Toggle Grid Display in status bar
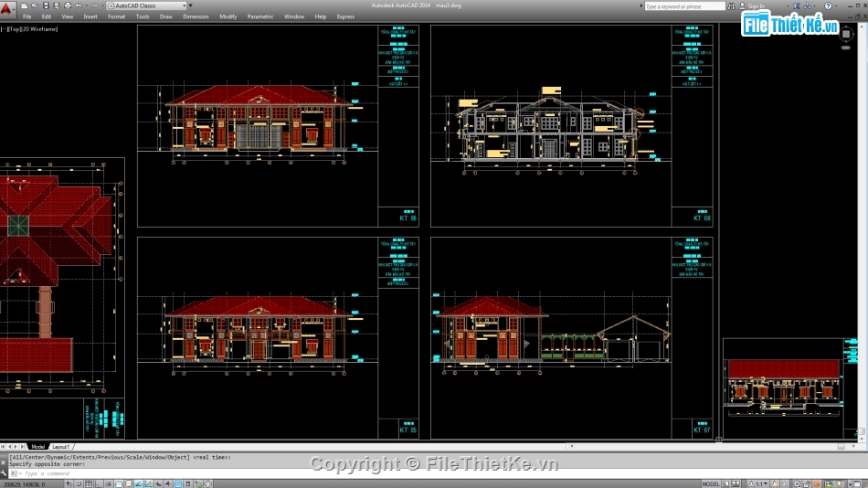This screenshot has width=868, height=488. coord(88,483)
